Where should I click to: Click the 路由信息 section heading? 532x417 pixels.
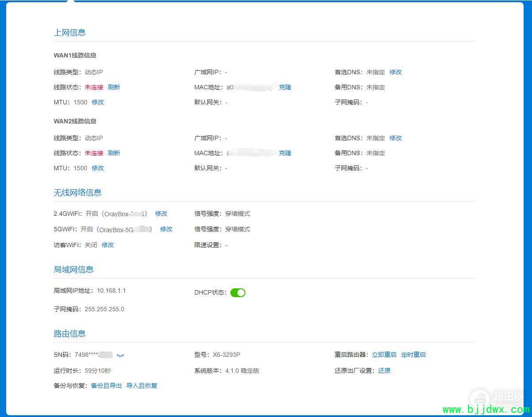click(x=70, y=333)
